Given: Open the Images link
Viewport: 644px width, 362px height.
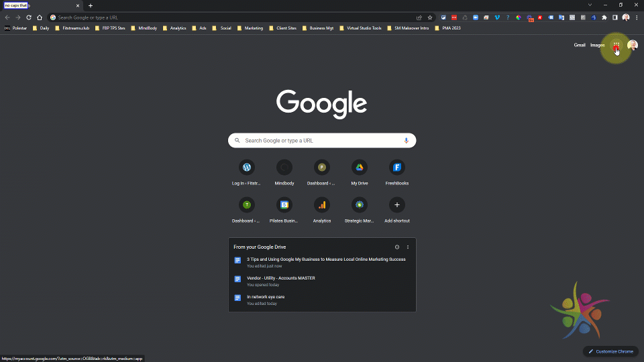Looking at the screenshot, I should click(597, 45).
